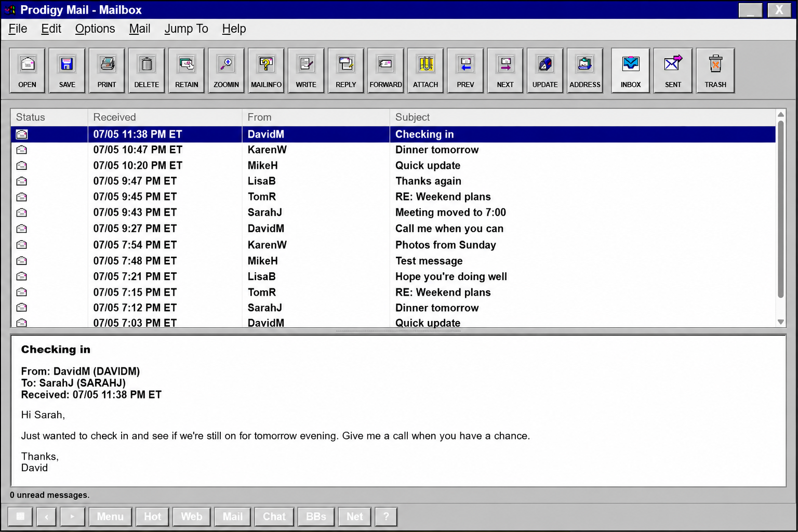Select the 'Hope you're doing well' subject
The height and width of the screenshot is (532, 798).
click(451, 276)
